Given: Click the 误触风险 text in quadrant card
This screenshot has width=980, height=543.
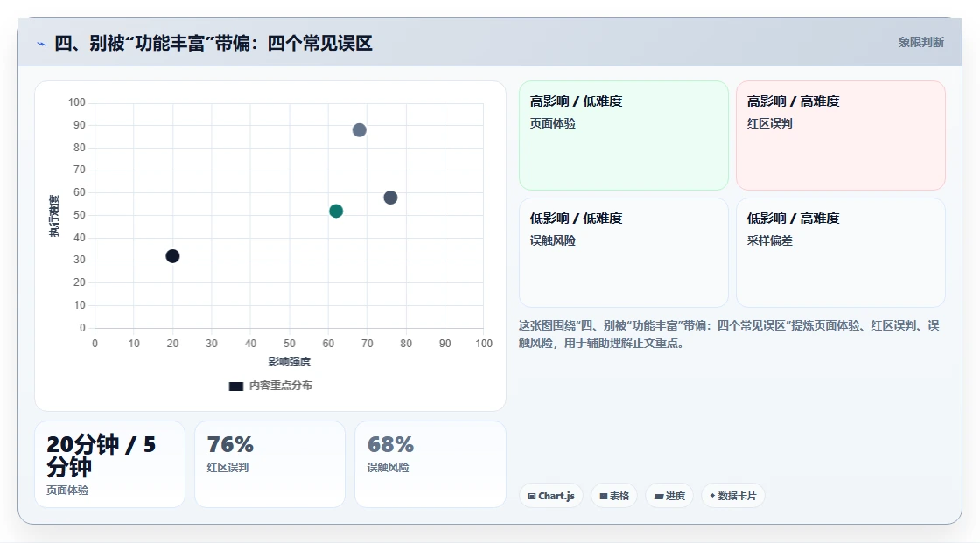Looking at the screenshot, I should pos(552,240).
